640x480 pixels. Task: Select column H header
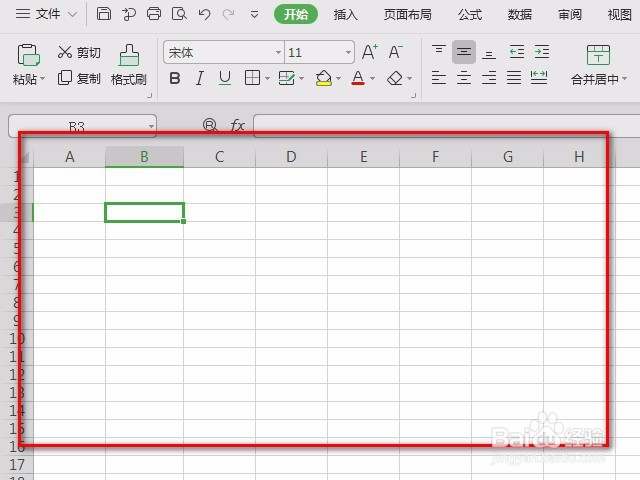click(x=579, y=157)
